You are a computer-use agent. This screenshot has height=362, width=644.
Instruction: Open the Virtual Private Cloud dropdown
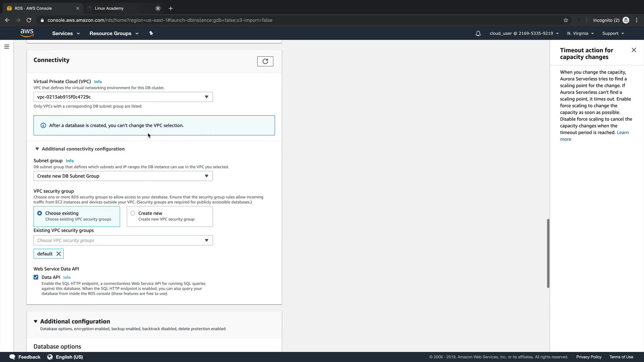pyautogui.click(x=123, y=97)
